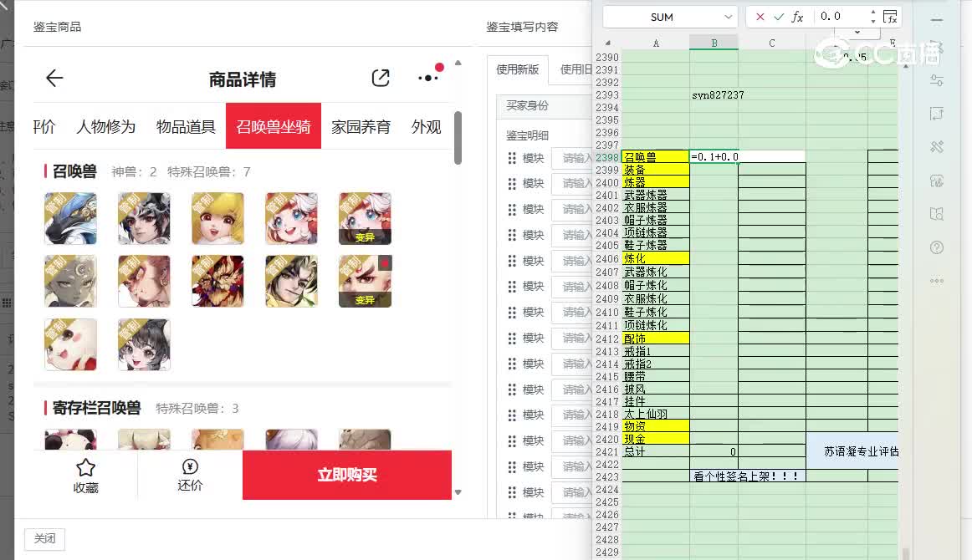Image resolution: width=972 pixels, height=560 pixels.
Task: Switch to the 家园养育 tab
Action: tap(361, 126)
